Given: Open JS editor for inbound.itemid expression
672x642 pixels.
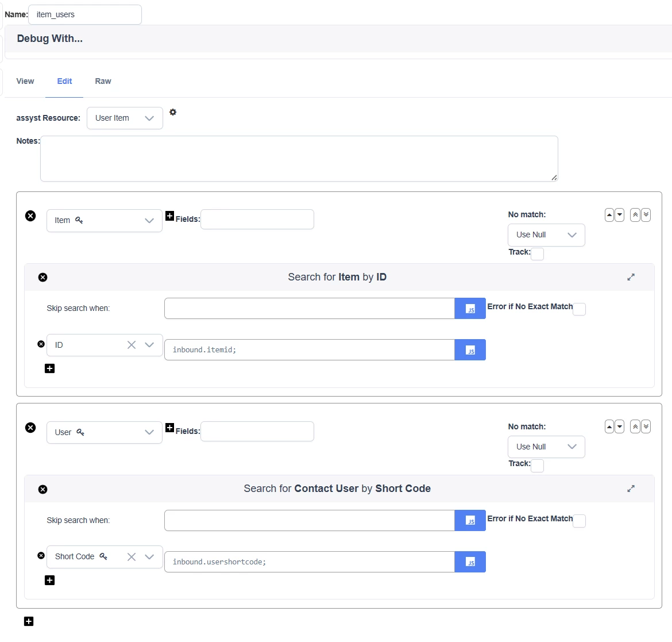Looking at the screenshot, I should (x=470, y=350).
